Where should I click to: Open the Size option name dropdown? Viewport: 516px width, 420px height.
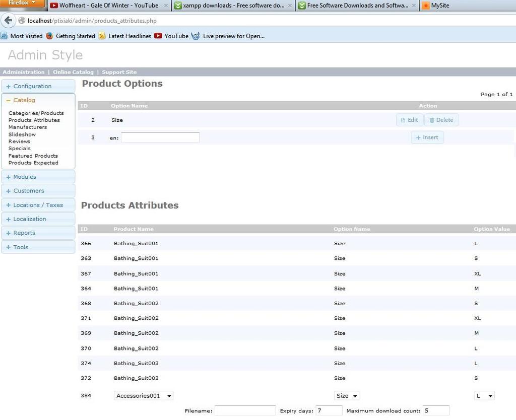(x=347, y=396)
